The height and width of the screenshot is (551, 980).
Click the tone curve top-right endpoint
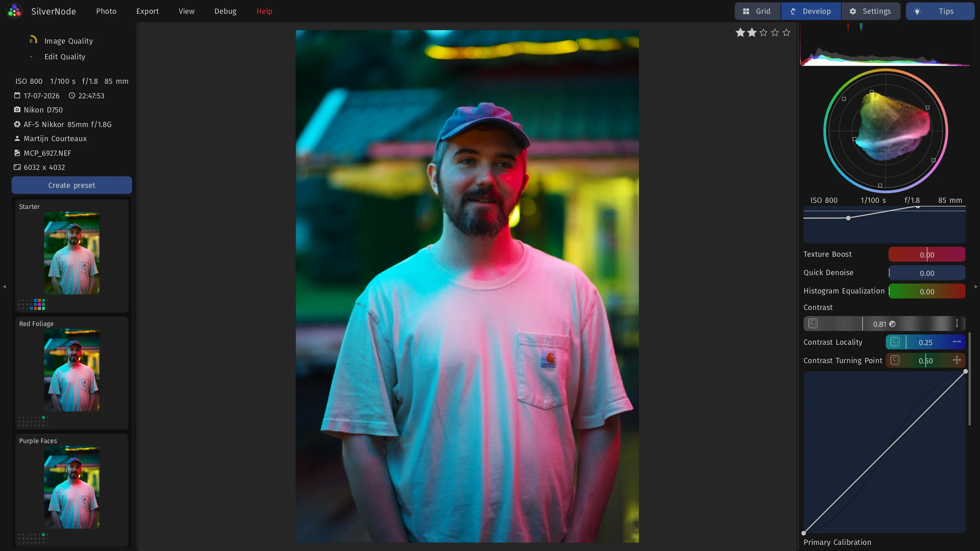click(x=965, y=372)
